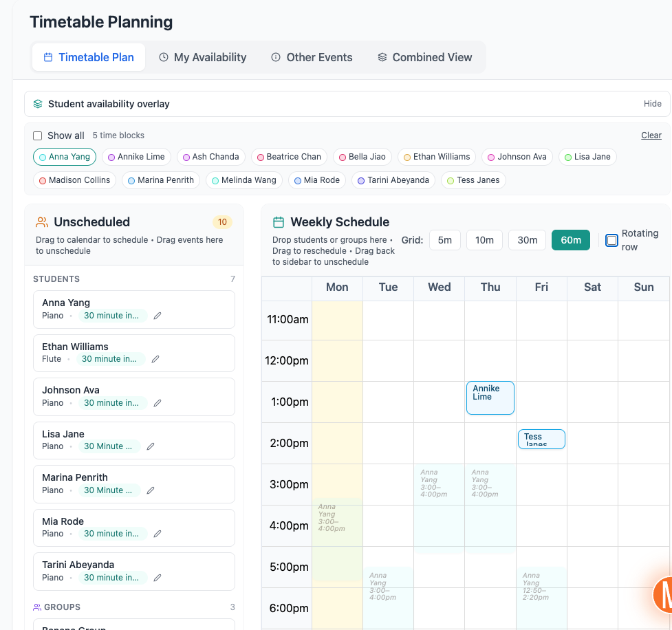Toggle the Rotating row checkbox
The height and width of the screenshot is (630, 672).
(611, 240)
